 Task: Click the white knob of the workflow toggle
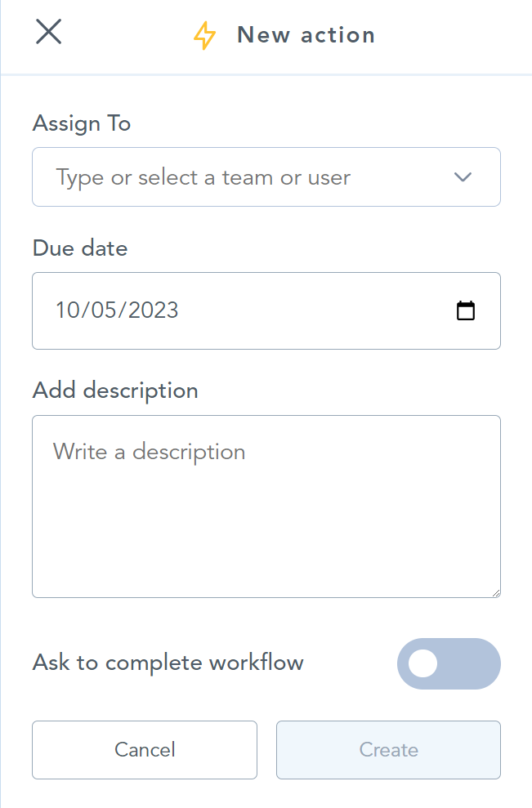click(423, 663)
